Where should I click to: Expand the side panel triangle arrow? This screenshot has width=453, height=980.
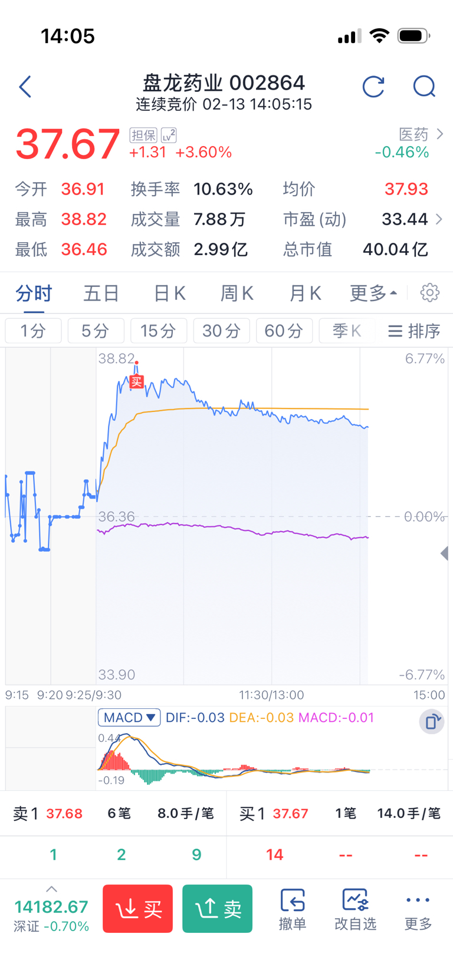coord(445,553)
